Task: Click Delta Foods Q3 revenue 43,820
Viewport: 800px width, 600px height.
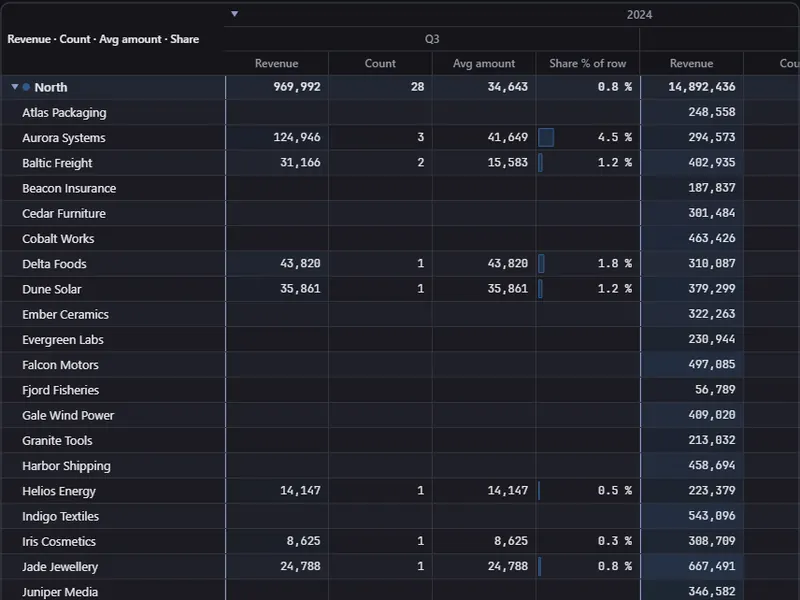Action: coord(301,263)
